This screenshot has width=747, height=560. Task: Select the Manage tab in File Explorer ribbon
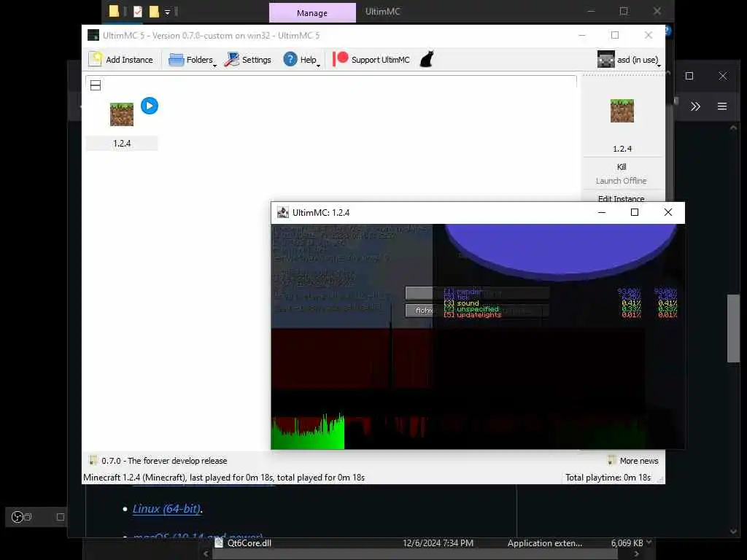[312, 13]
